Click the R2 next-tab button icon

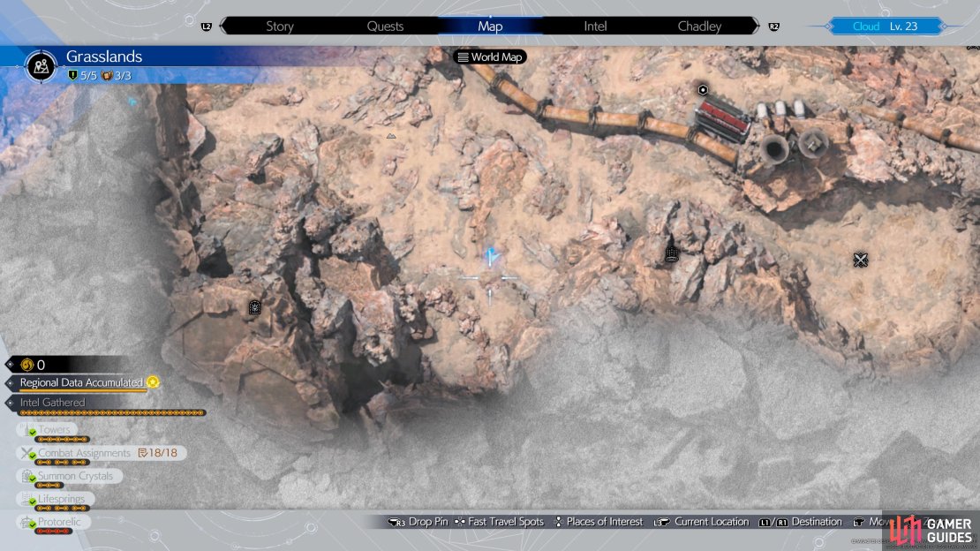773,26
